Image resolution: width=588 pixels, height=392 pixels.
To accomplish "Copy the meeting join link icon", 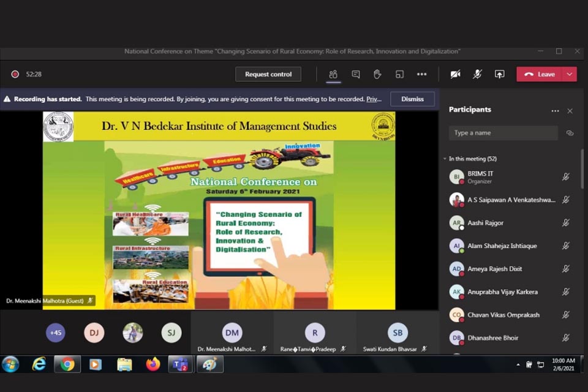I will pos(570,133).
